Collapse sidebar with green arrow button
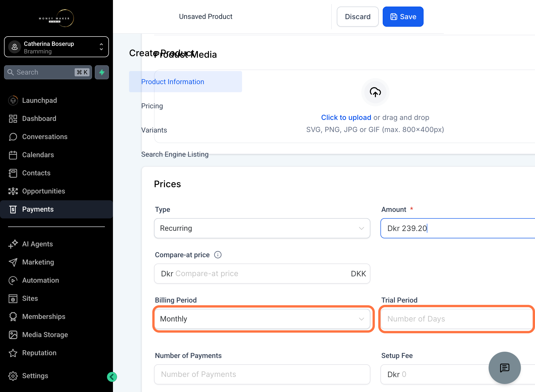This screenshot has width=535, height=392. coord(112,377)
